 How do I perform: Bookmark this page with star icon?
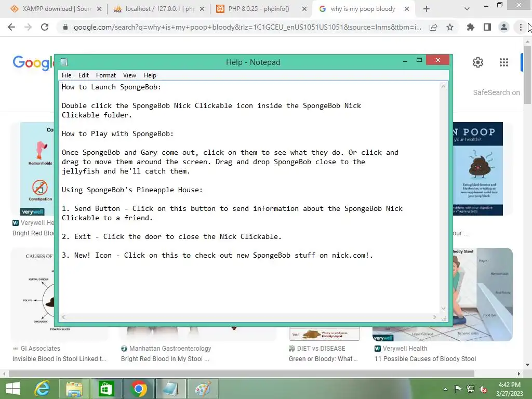[450, 27]
